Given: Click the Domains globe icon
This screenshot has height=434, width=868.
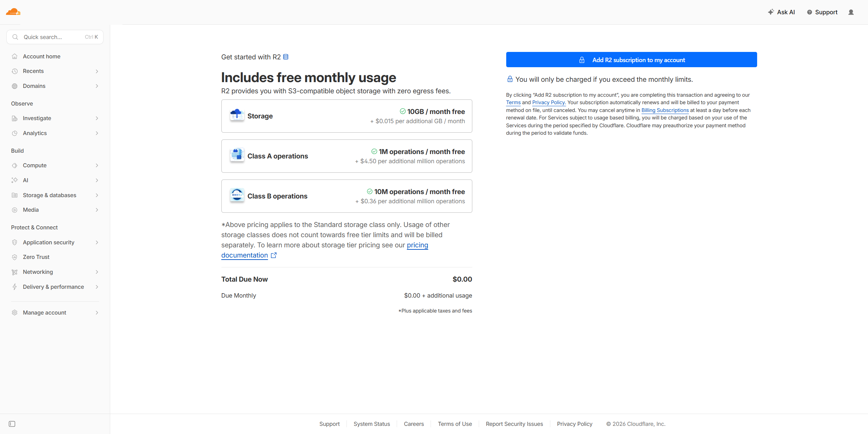Looking at the screenshot, I should [x=15, y=86].
